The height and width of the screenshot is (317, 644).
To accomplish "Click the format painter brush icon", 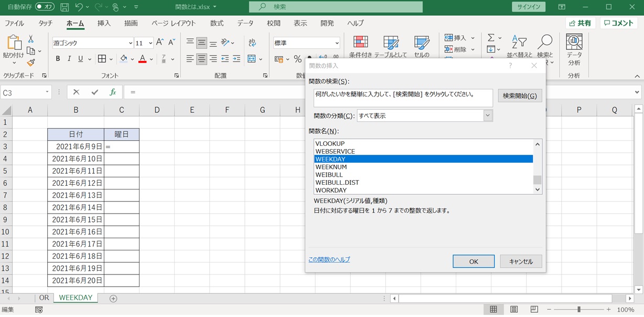I will 31,62.
